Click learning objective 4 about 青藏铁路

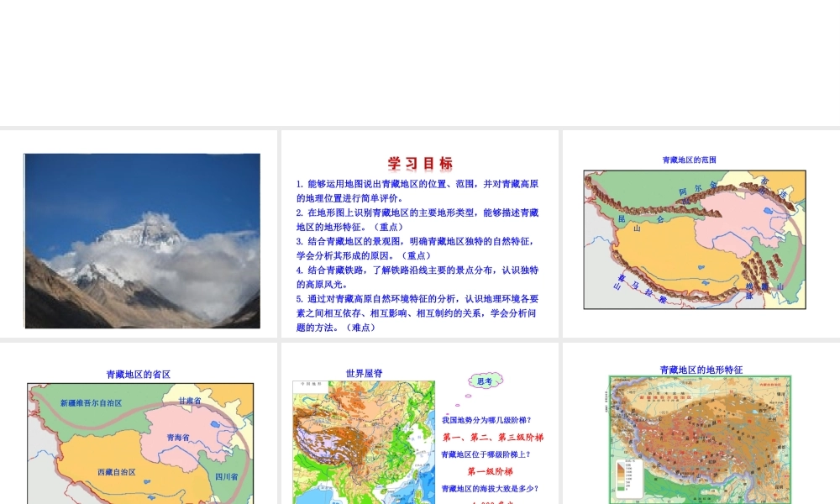click(x=417, y=277)
